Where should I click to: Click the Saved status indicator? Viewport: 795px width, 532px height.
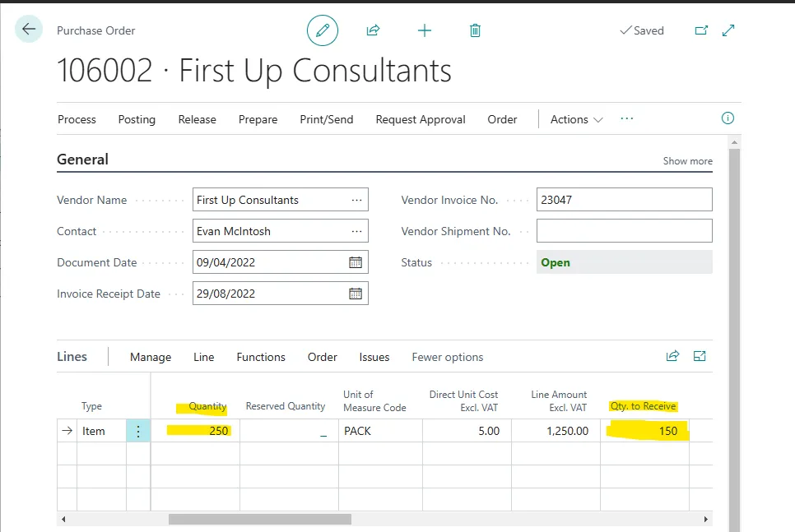pyautogui.click(x=642, y=30)
